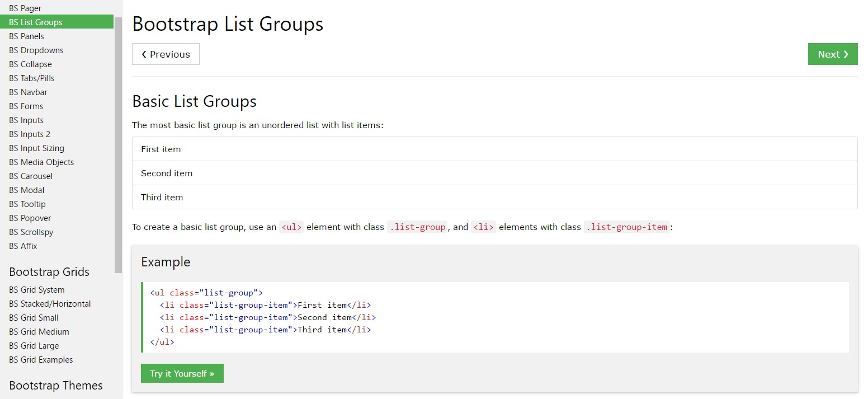Select the Third item list row
The width and height of the screenshot is (868, 399).
(495, 198)
